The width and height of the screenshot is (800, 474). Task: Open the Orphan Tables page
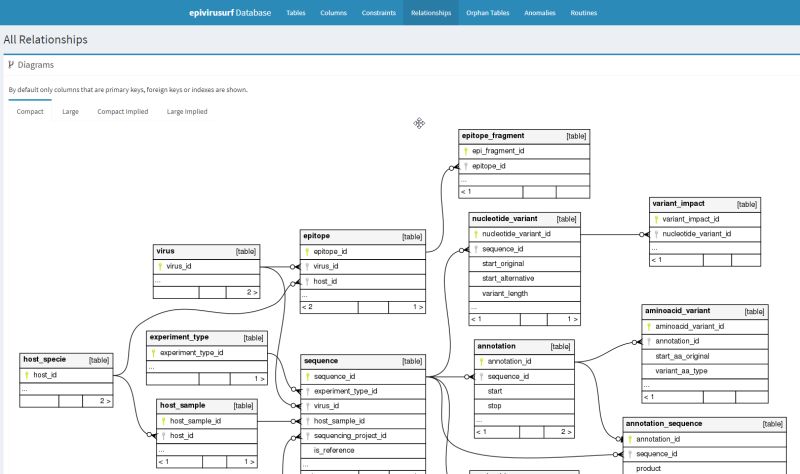(488, 13)
